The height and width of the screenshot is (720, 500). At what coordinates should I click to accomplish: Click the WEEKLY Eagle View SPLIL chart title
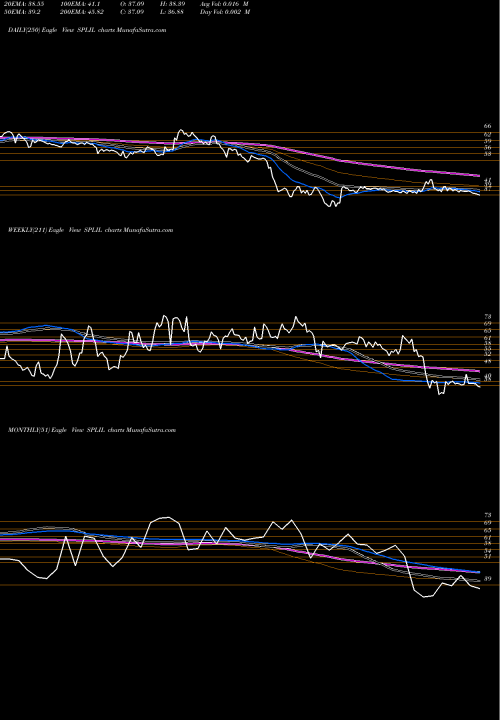tap(90, 230)
